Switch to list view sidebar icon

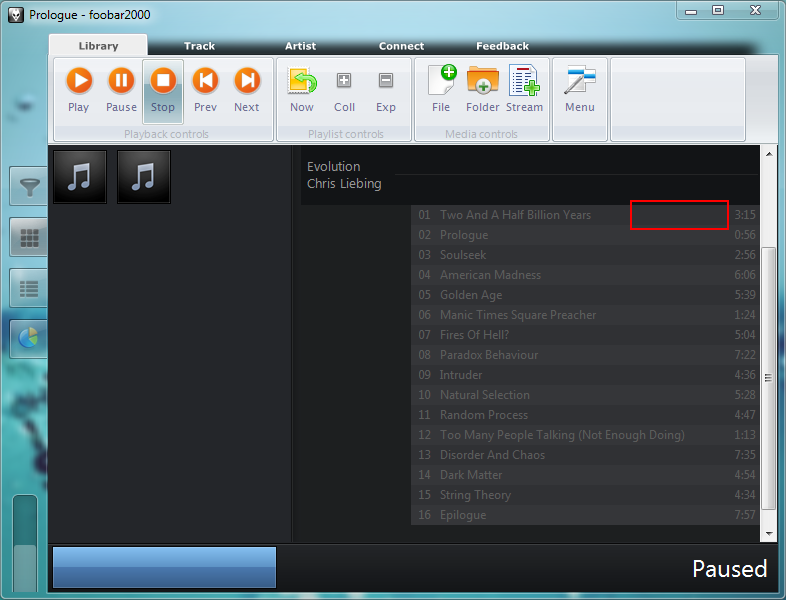click(29, 288)
